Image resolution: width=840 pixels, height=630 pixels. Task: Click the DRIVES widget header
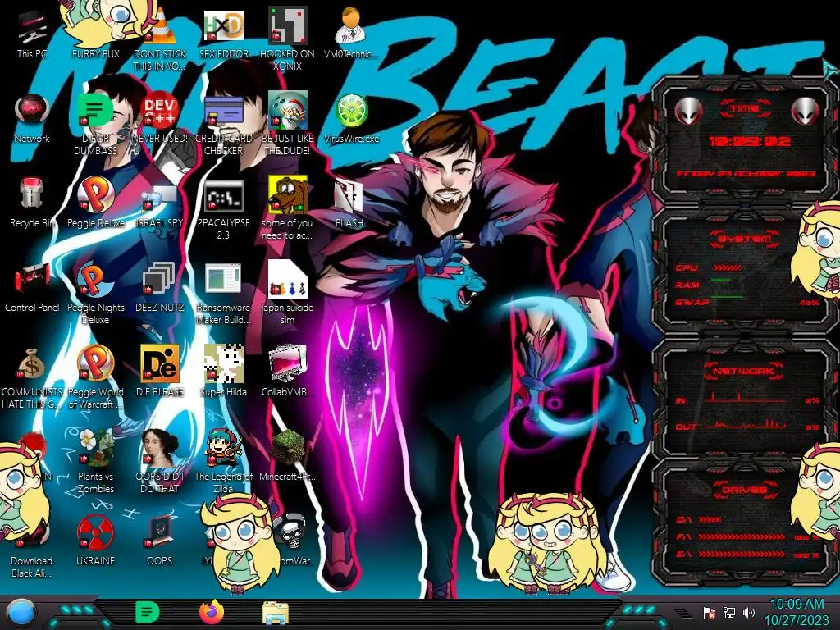(745, 490)
